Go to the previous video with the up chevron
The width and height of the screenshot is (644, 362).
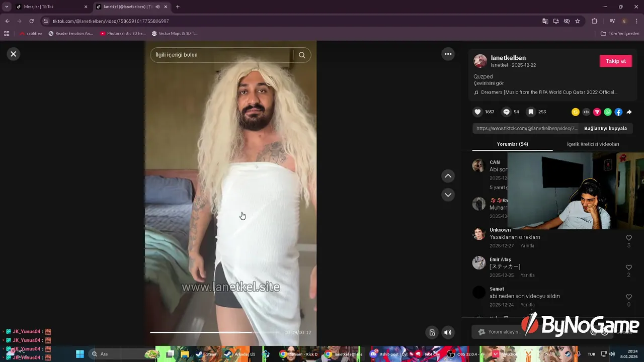pos(448,176)
